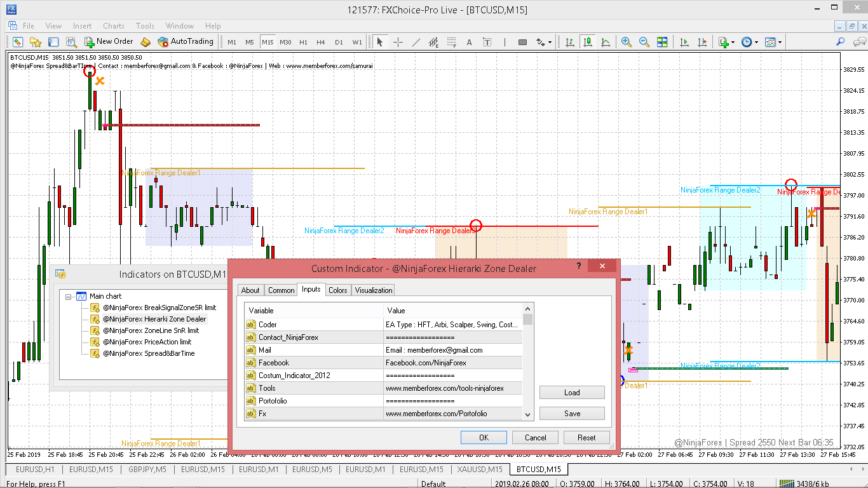The image size is (868, 488).
Task: Click the inputs list scrollbar down arrow
Action: tap(527, 414)
